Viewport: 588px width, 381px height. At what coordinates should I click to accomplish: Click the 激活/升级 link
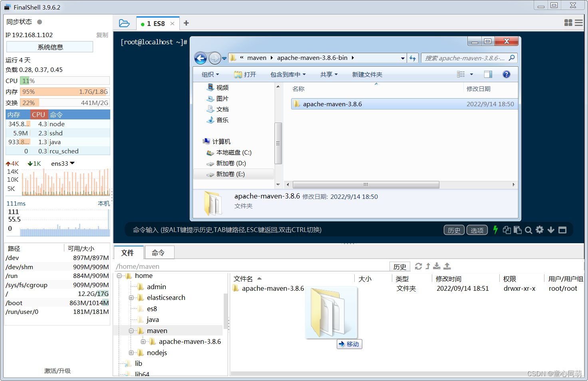58,371
